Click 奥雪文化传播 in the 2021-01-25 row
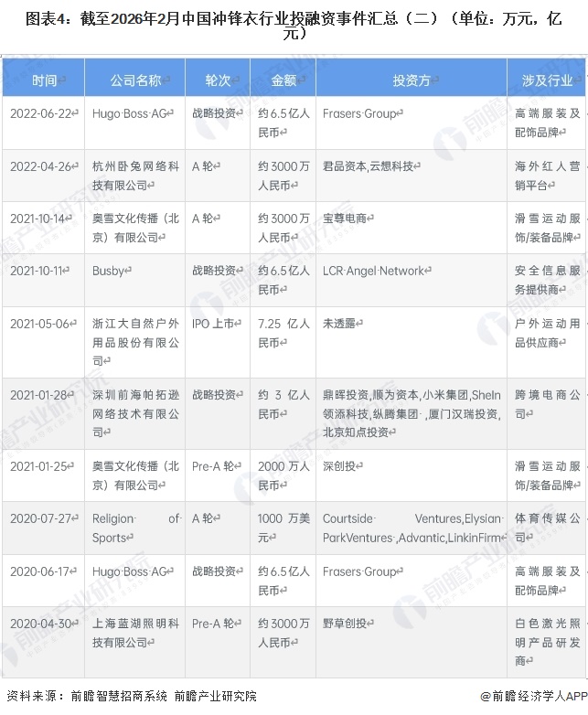This screenshot has width=588, height=715. 135,475
